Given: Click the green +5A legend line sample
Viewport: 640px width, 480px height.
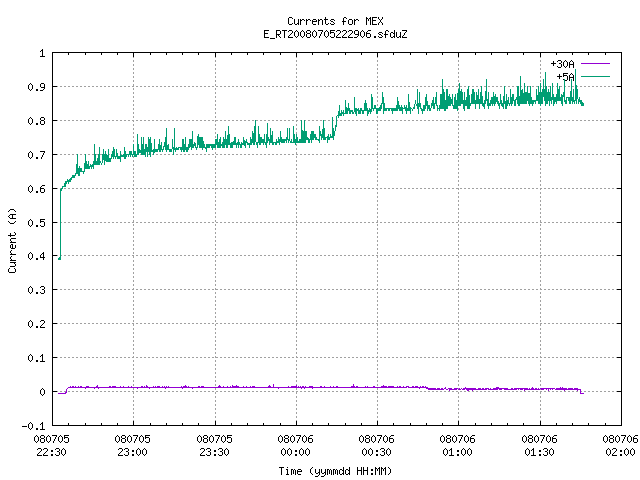Looking at the screenshot, I should click(x=595, y=76).
